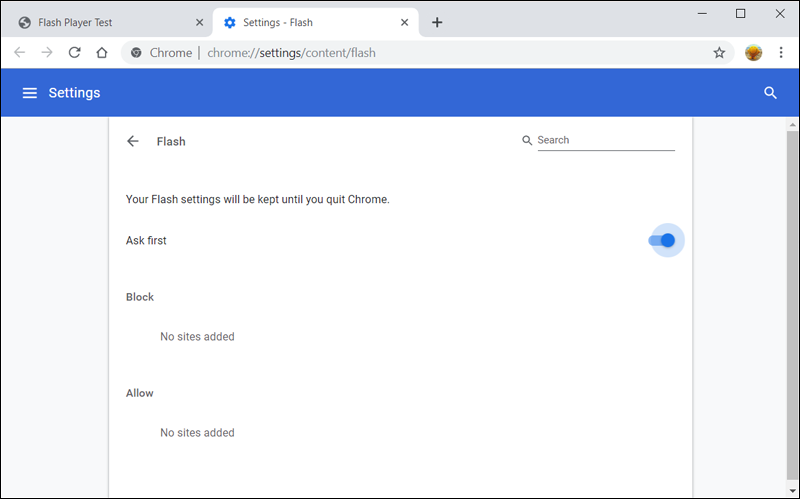Click the Flash settings Search field
The width and height of the screenshot is (800, 499).
tap(605, 141)
